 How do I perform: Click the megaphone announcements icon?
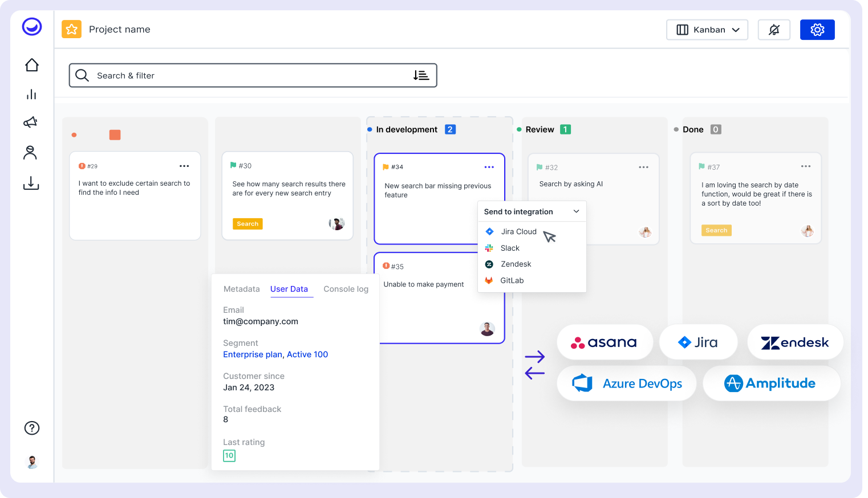(x=31, y=122)
